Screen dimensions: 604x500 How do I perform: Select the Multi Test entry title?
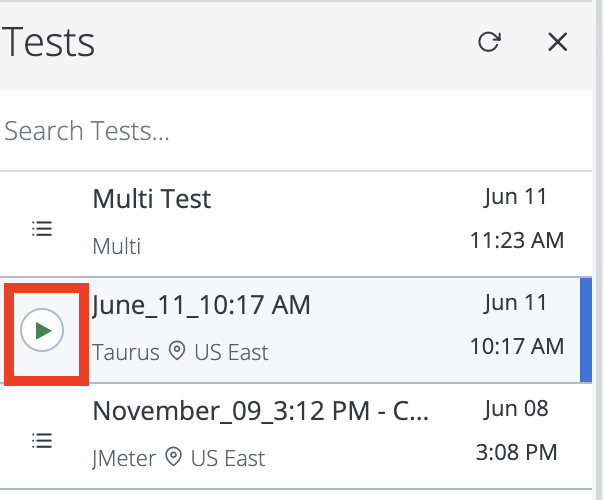152,199
